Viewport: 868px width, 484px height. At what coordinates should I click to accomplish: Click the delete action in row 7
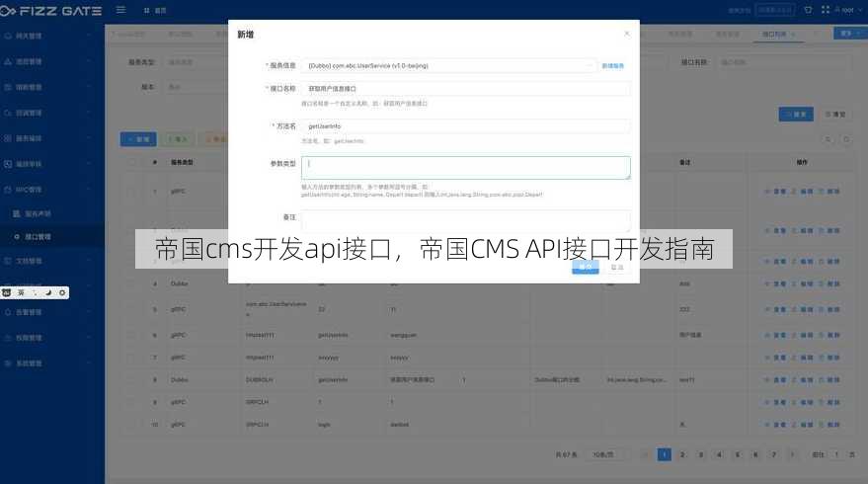point(829,358)
